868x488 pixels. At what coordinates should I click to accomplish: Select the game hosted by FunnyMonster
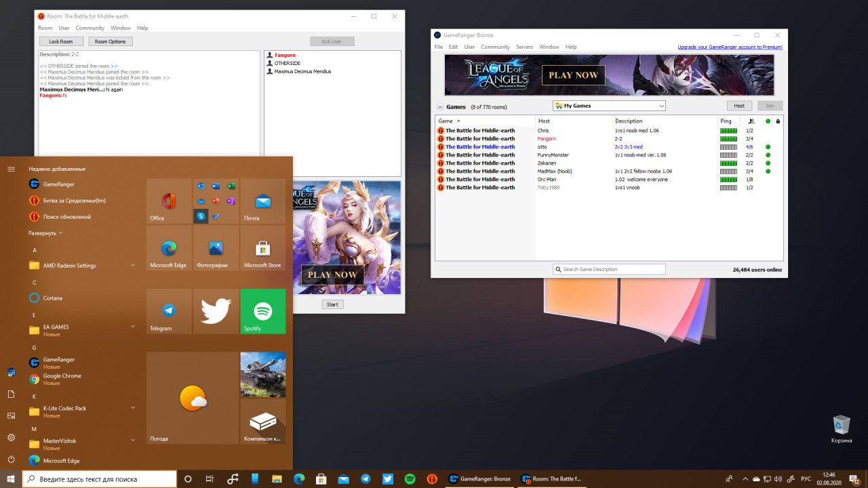(608, 155)
